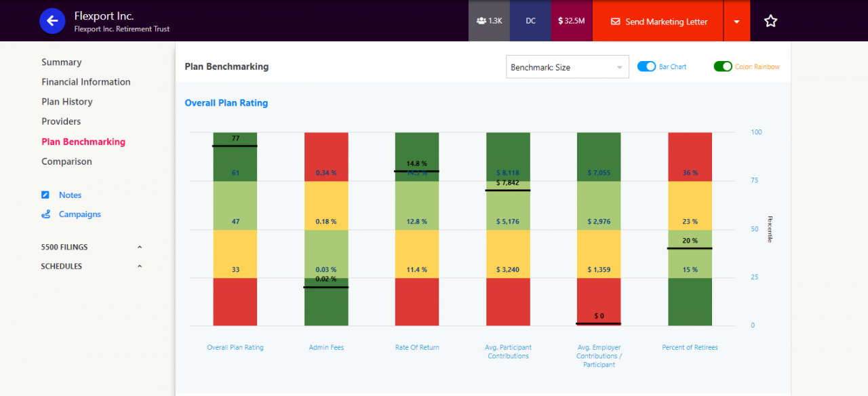
Task: Open the Benchmark: Size dropdown
Action: (567, 67)
